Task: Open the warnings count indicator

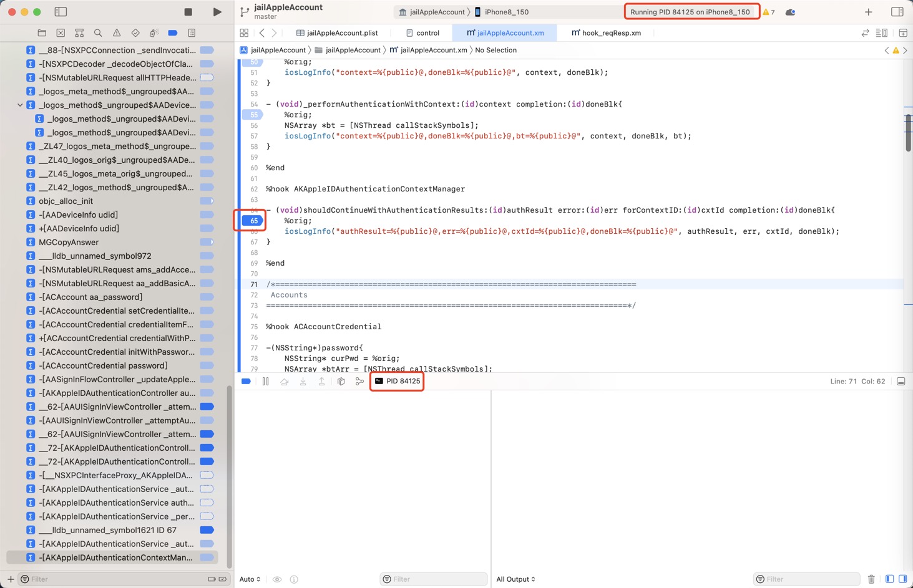Action: coord(769,12)
